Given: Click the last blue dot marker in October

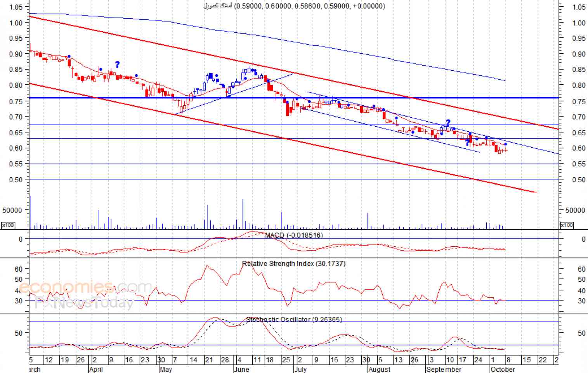Looking at the screenshot, I should pos(505,144).
